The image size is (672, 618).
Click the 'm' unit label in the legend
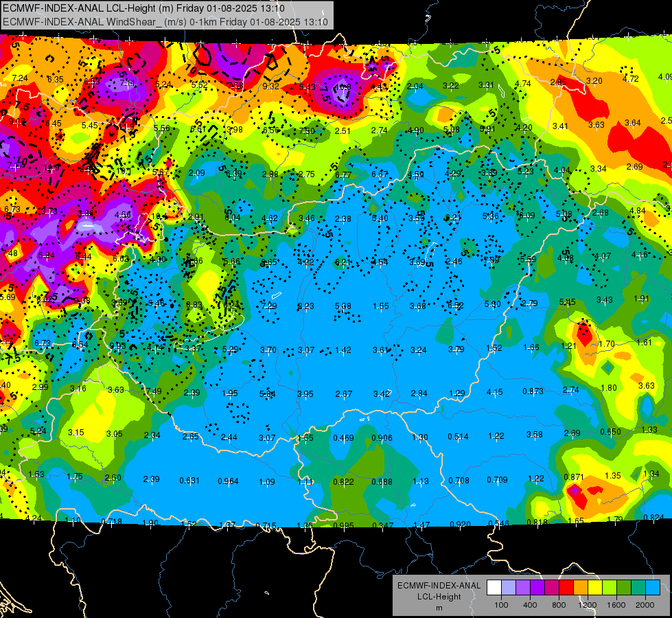click(439, 608)
